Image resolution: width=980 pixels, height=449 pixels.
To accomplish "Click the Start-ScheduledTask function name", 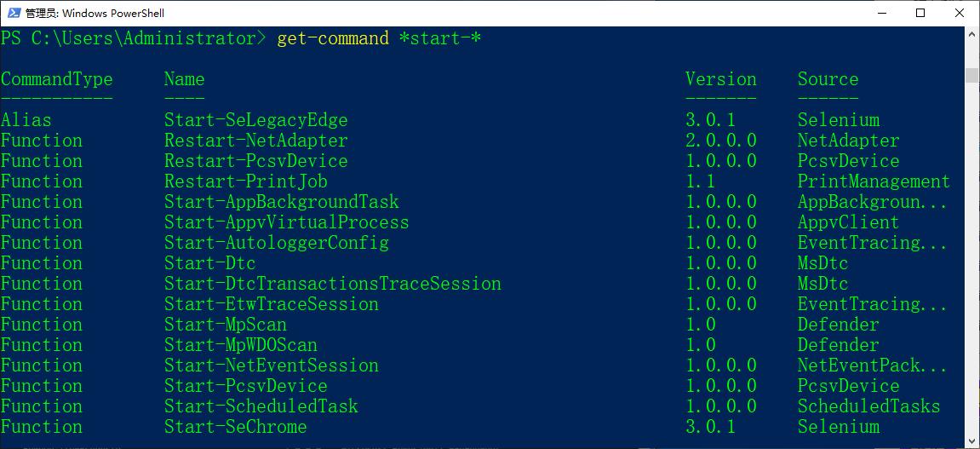I will click(x=261, y=406).
